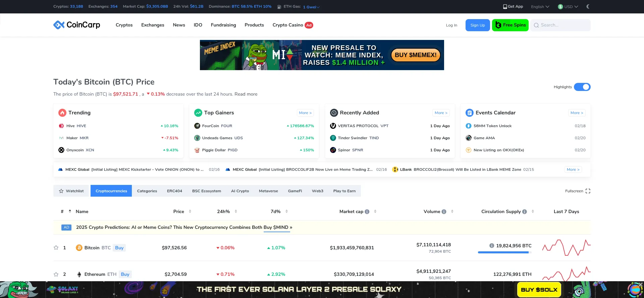The image size is (644, 298).
Task: Open the Fundraising menu
Action: 223,25
